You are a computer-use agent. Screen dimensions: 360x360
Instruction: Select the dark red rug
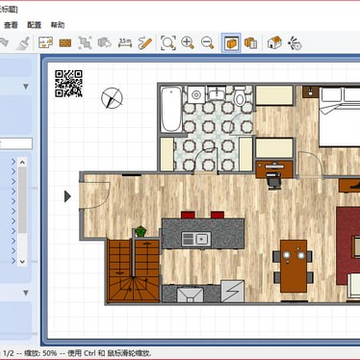[348, 246]
